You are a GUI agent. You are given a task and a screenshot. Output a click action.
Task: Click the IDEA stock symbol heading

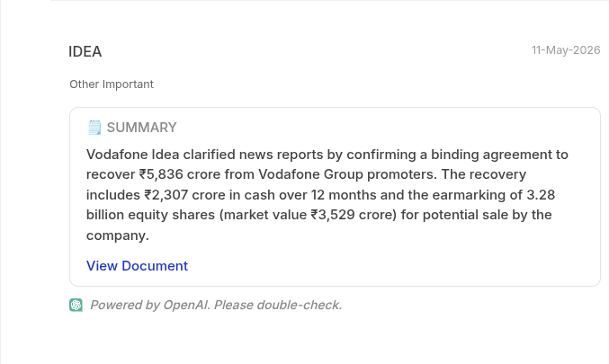pyautogui.click(x=85, y=51)
